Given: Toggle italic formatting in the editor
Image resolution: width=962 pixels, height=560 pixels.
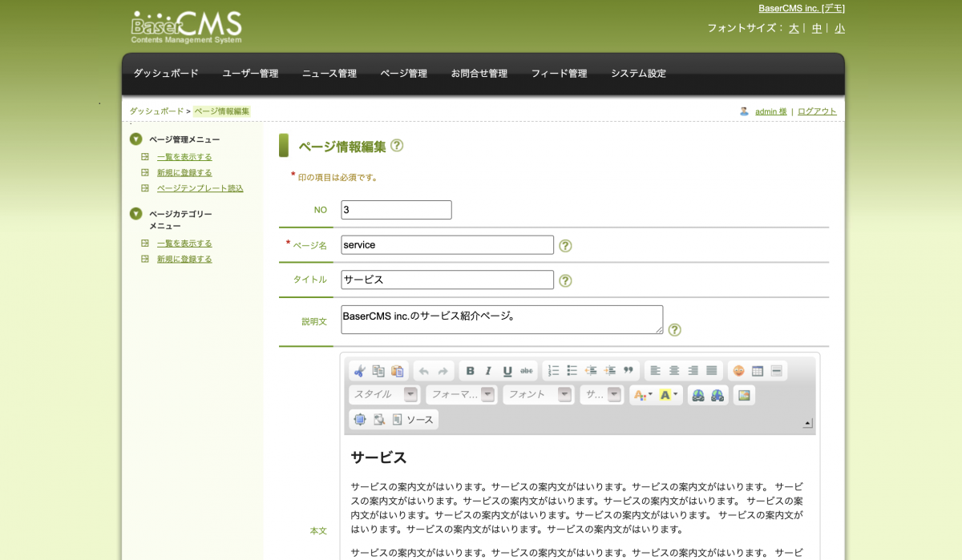Looking at the screenshot, I should click(488, 371).
